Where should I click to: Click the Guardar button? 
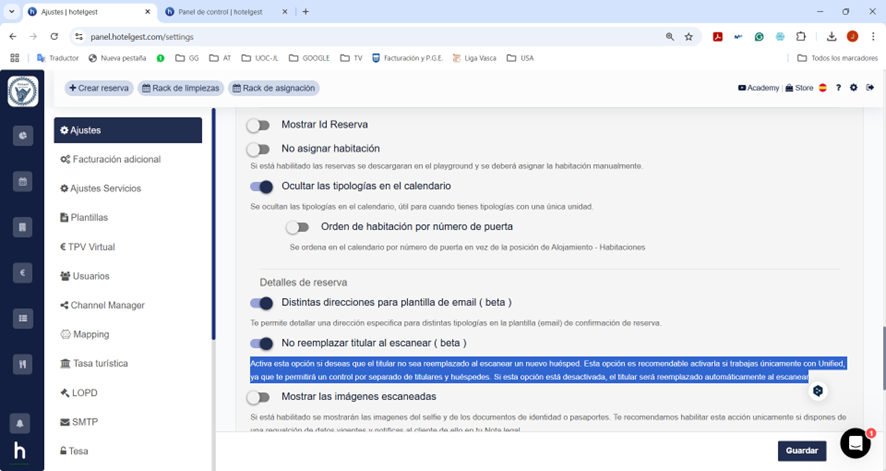[801, 451]
